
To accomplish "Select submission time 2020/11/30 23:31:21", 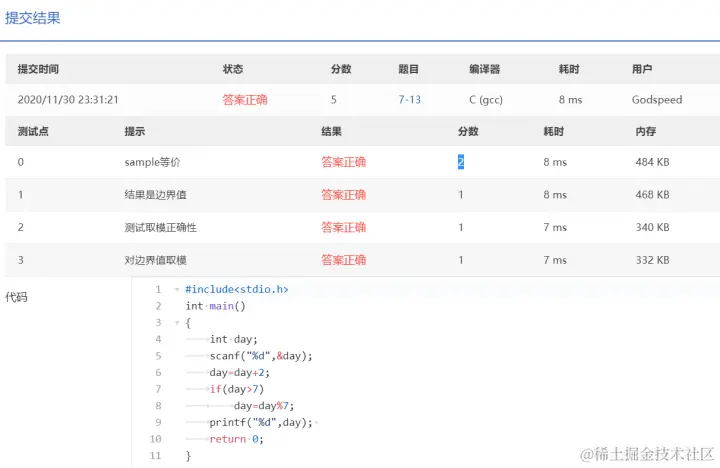I will 68,100.
